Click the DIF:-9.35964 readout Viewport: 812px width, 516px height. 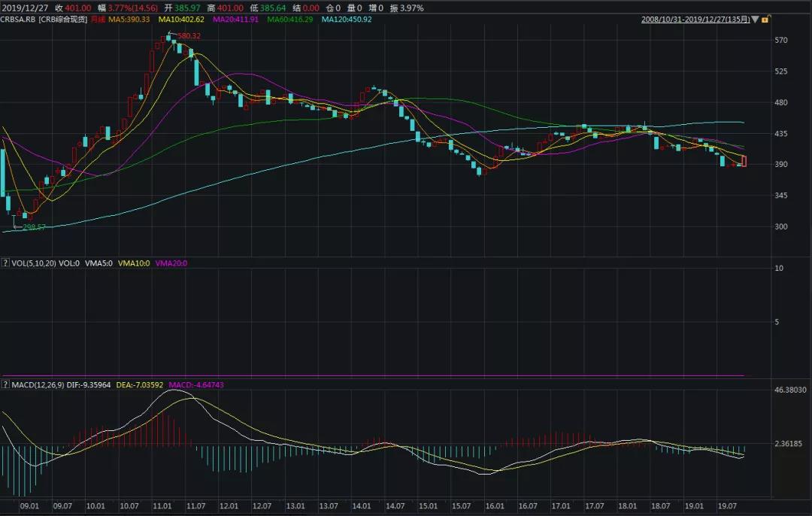coord(89,385)
